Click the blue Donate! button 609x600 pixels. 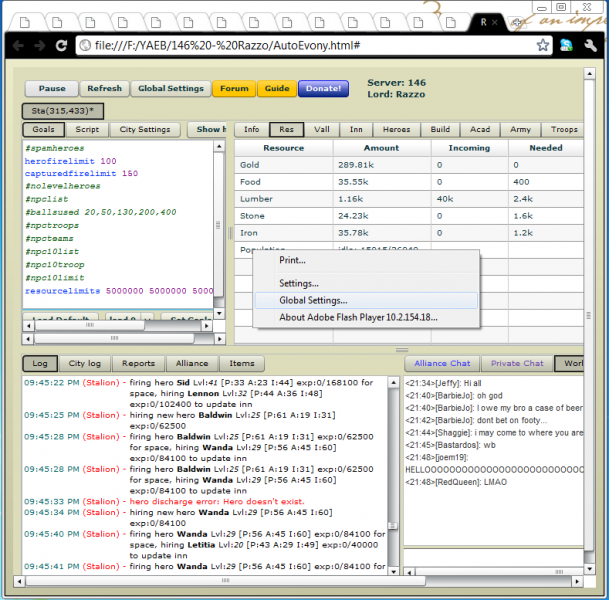(x=323, y=88)
